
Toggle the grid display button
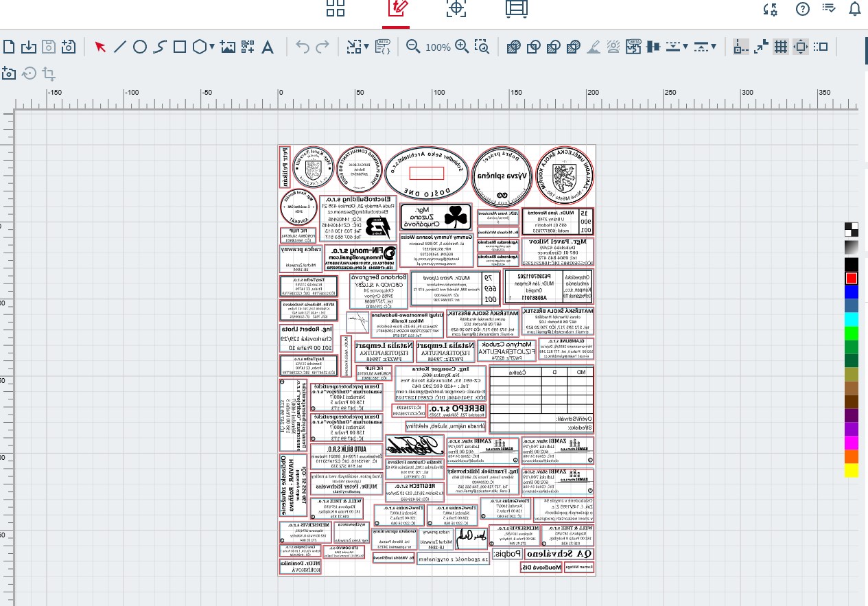tap(780, 47)
